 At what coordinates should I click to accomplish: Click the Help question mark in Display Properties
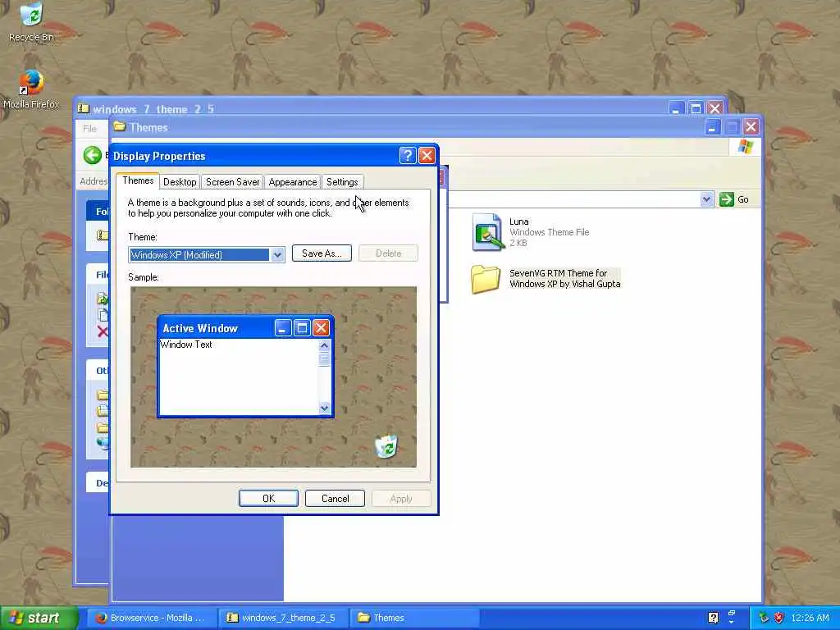408,155
